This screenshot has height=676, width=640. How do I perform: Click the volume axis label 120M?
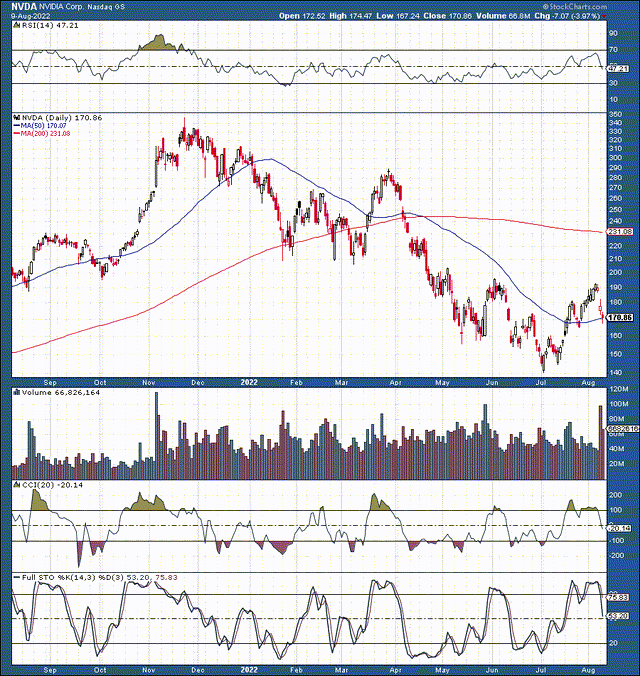point(619,389)
